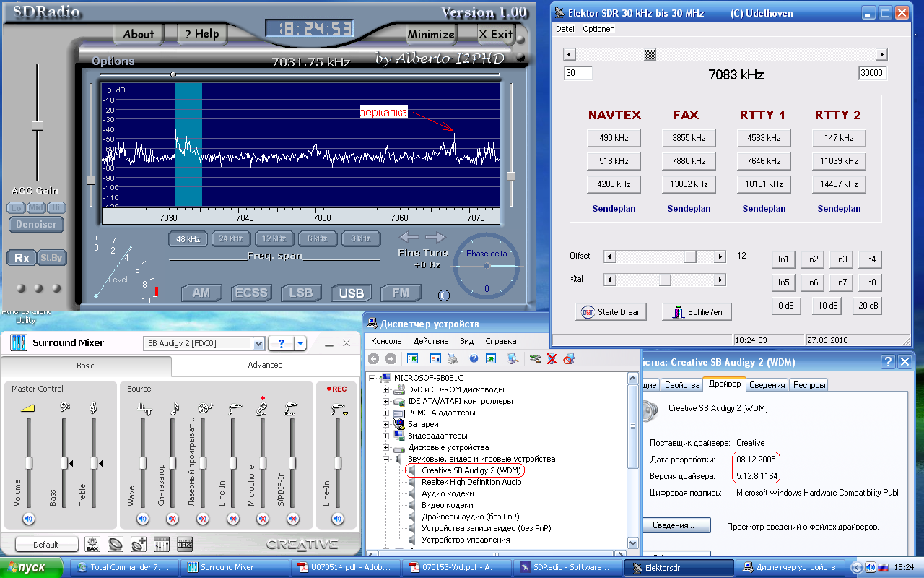Toggle the Denoiser in SDRadio
The image size is (924, 578).
pos(36,224)
